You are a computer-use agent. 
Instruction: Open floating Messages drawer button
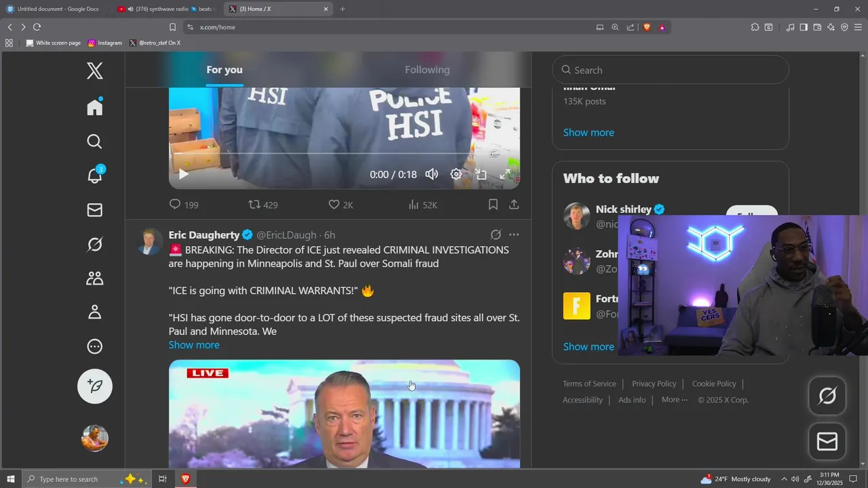tap(827, 442)
